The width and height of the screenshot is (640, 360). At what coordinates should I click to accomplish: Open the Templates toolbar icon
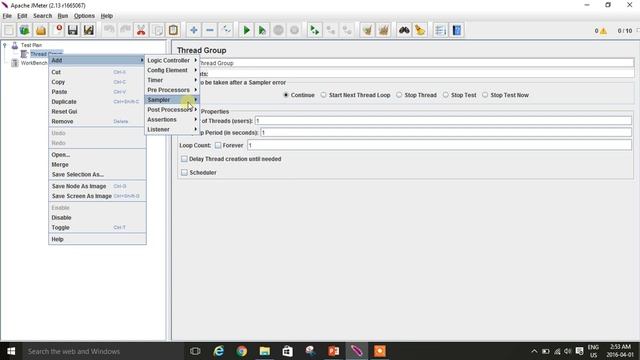click(24, 30)
